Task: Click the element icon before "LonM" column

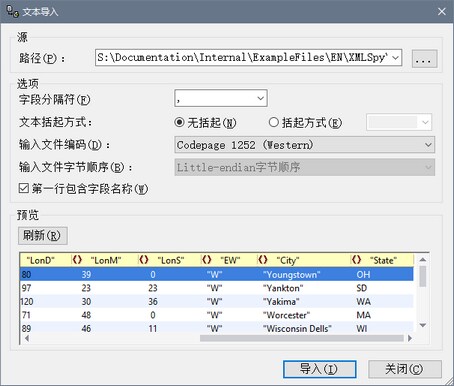Action: (x=77, y=260)
